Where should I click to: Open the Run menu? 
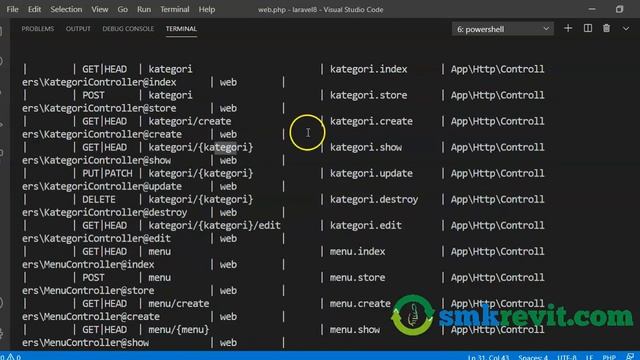click(x=144, y=9)
